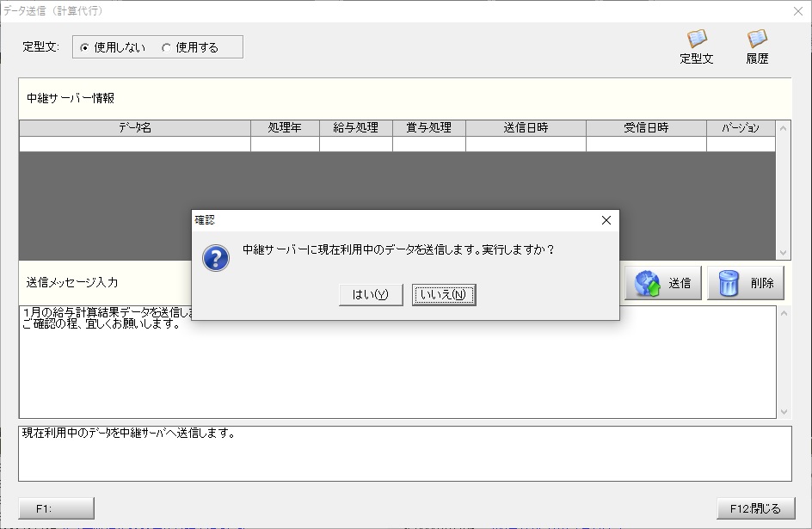The width and height of the screenshot is (812, 529).
Task: Select 使用する radio button
Action: click(x=191, y=47)
